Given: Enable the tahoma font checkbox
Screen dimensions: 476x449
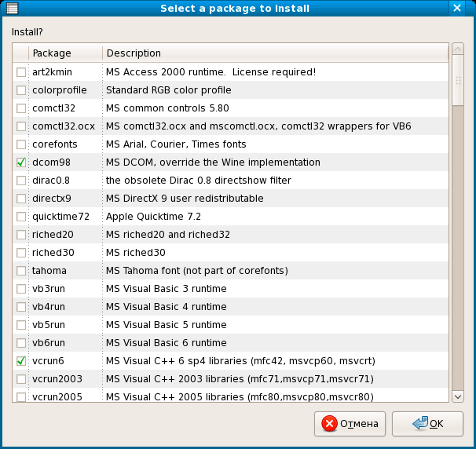Looking at the screenshot, I should [x=21, y=271].
